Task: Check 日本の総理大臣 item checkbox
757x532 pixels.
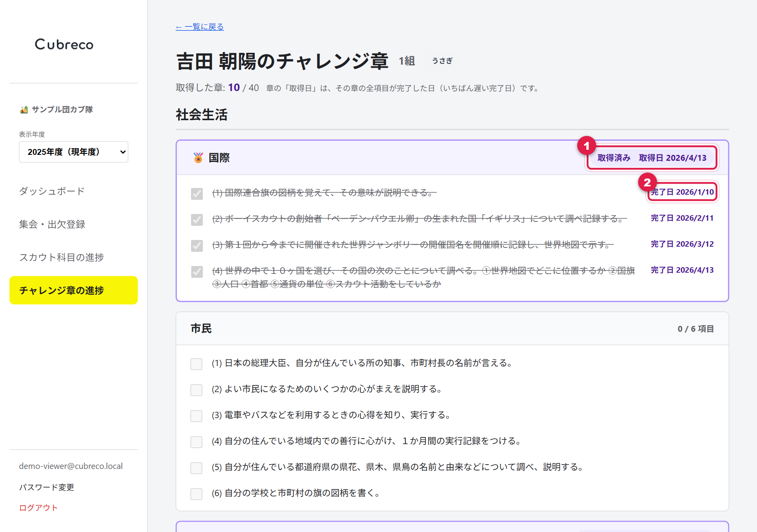Action: 196,364
